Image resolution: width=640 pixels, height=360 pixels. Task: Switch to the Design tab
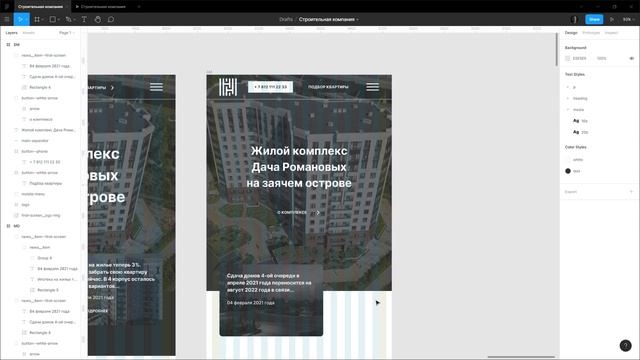click(571, 33)
